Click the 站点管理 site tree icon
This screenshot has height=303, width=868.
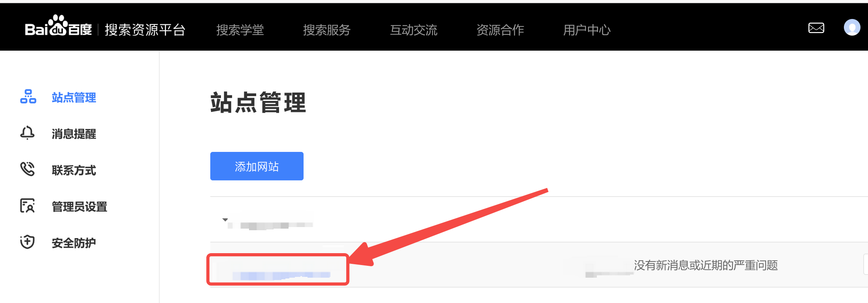(x=28, y=97)
